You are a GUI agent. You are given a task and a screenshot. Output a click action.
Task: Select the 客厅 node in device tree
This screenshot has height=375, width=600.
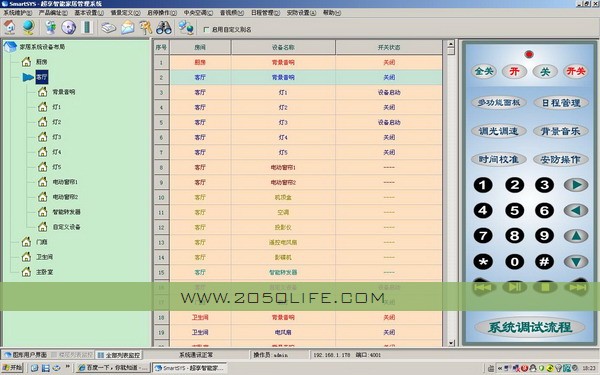pyautogui.click(x=42, y=77)
